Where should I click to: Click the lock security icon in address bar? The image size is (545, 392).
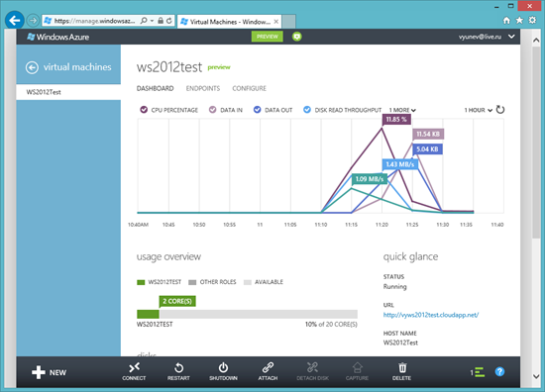click(161, 21)
